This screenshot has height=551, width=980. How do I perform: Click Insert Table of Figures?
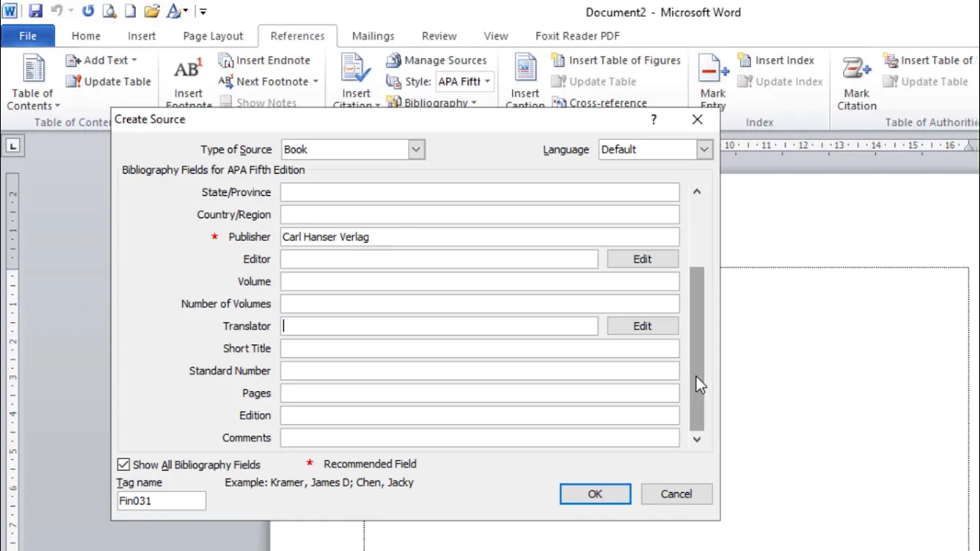(616, 60)
